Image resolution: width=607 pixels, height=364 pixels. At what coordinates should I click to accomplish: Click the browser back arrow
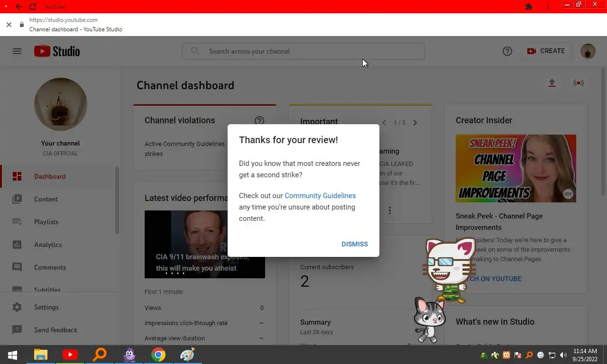point(18,7)
